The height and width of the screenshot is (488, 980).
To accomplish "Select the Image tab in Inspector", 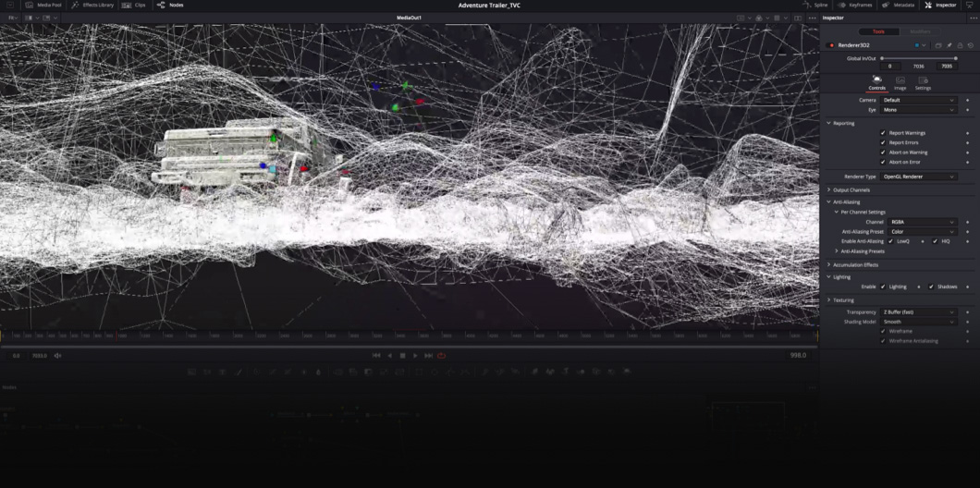I will coord(900,83).
